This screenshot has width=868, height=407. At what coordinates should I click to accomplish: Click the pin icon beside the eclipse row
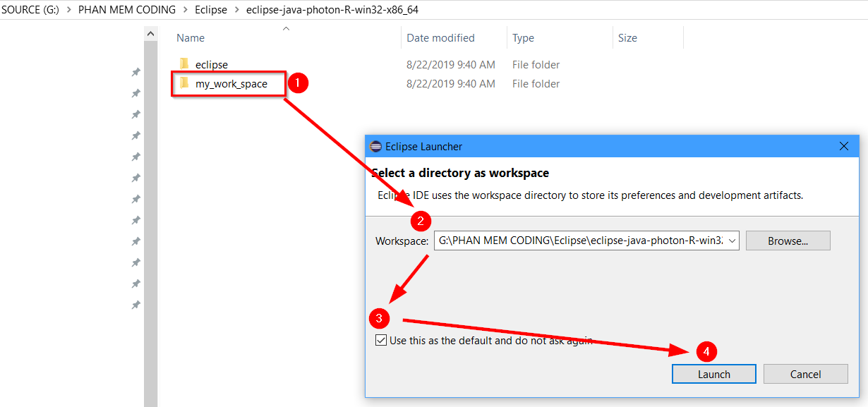[x=135, y=72]
